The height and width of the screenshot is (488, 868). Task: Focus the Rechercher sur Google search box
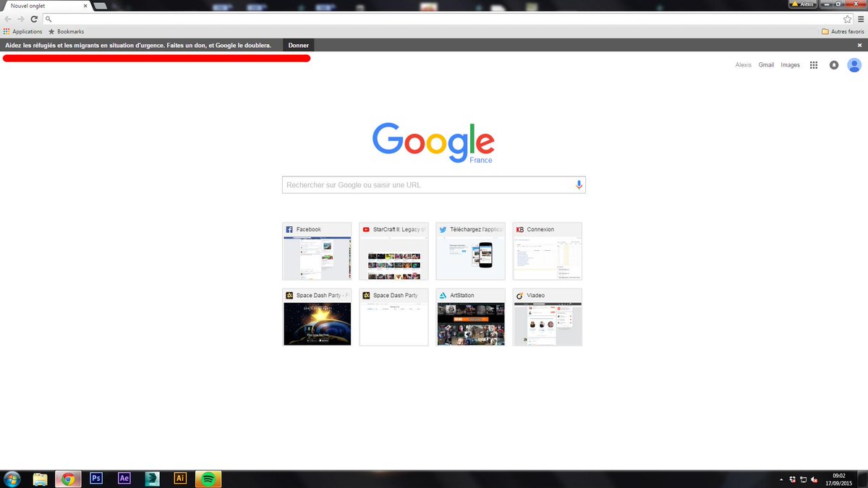433,185
